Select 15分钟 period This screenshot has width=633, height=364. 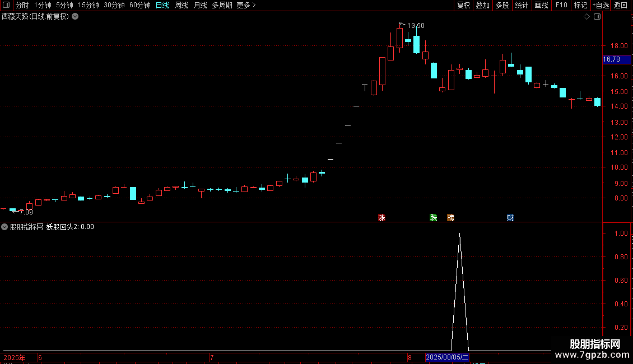pos(89,5)
